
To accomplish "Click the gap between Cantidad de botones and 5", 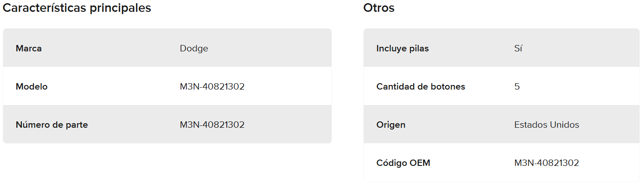I will point(490,86).
